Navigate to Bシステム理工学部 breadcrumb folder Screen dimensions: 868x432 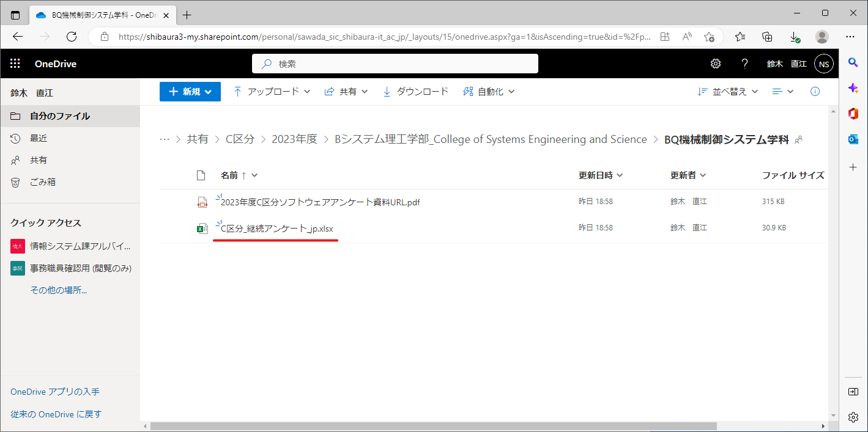pyautogui.click(x=491, y=139)
